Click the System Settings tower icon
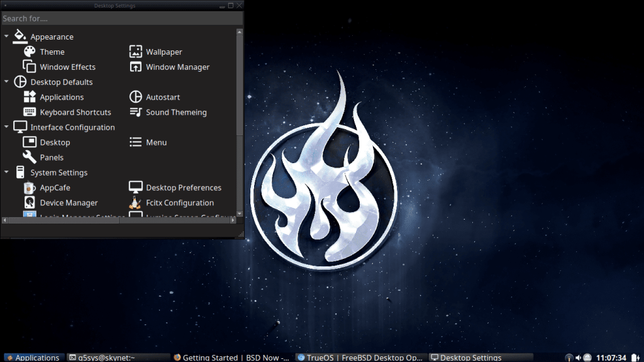Image resolution: width=644 pixels, height=362 pixels. [19, 172]
